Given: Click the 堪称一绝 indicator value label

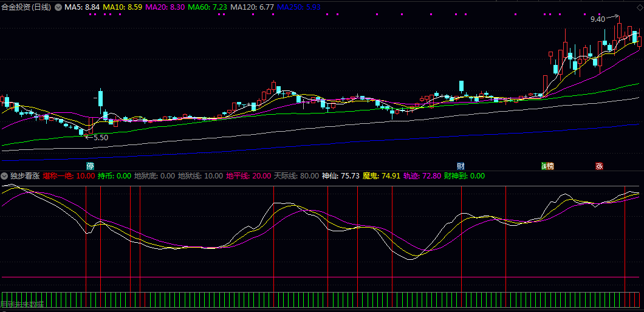Looking at the screenshot, I should pyautogui.click(x=69, y=176).
